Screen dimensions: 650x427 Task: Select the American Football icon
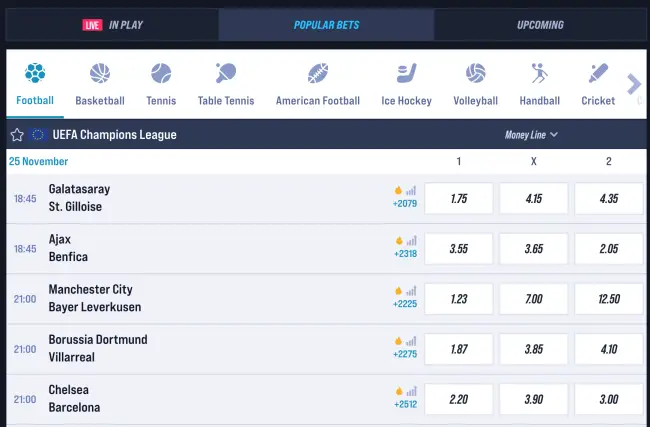318,74
